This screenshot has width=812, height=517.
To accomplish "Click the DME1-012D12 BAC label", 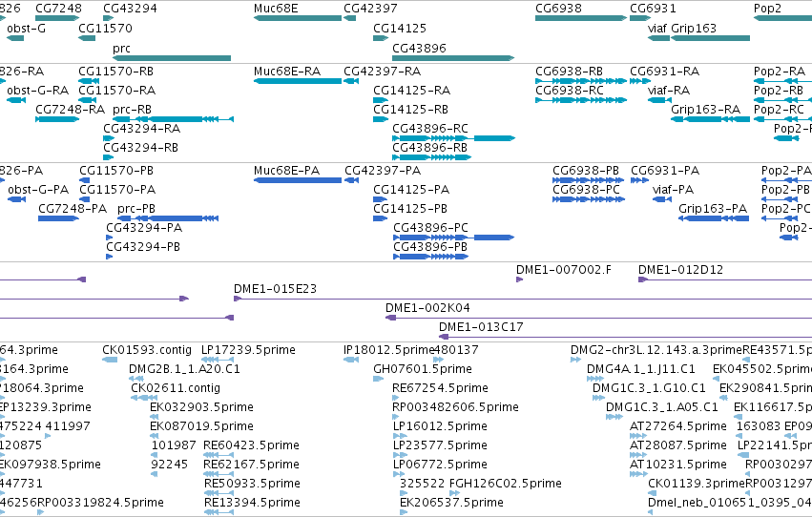I will [x=680, y=270].
